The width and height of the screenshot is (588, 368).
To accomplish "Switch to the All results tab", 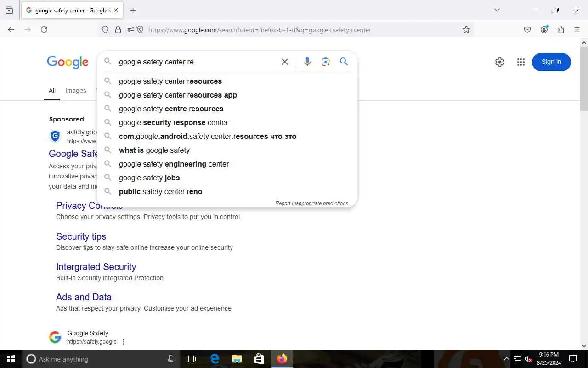I will (52, 91).
